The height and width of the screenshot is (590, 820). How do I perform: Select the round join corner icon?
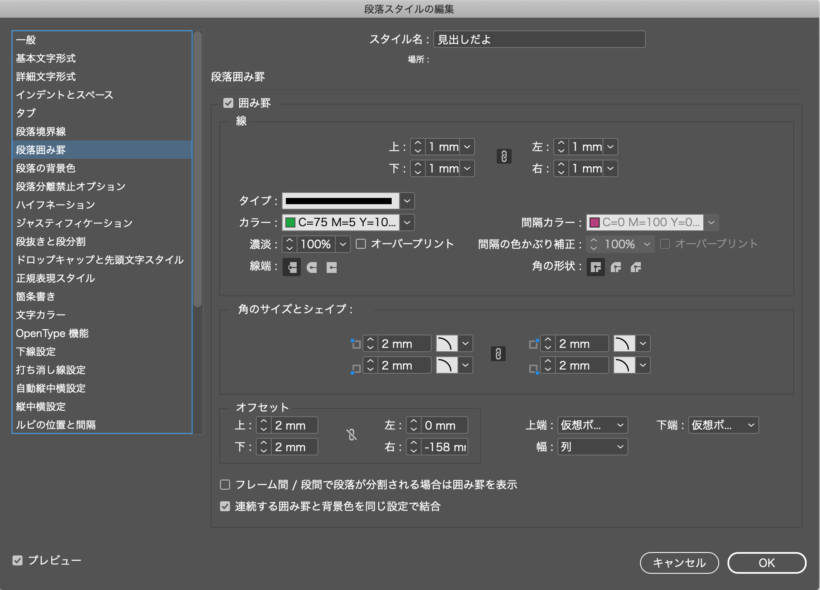pos(615,267)
